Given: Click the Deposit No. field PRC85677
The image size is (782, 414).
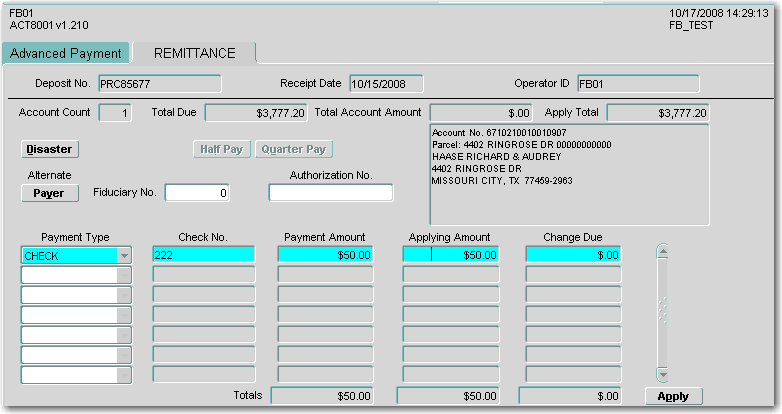Looking at the screenshot, I should [158, 83].
